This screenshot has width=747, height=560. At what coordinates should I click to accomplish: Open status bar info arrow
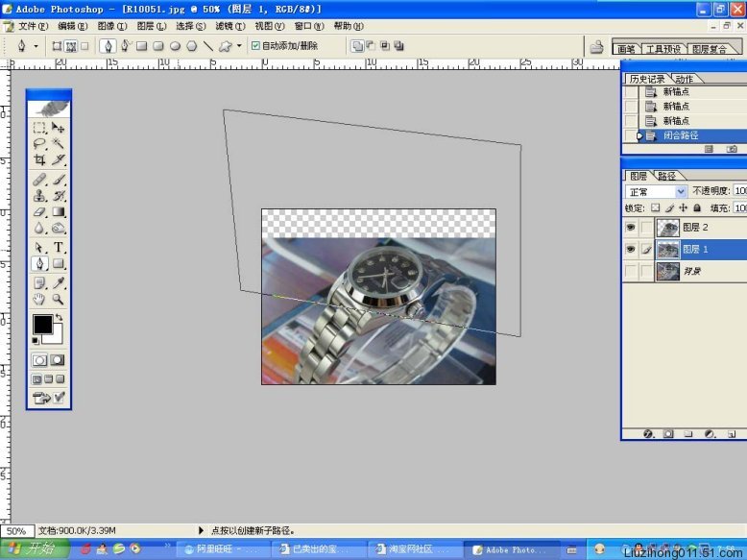[201, 530]
